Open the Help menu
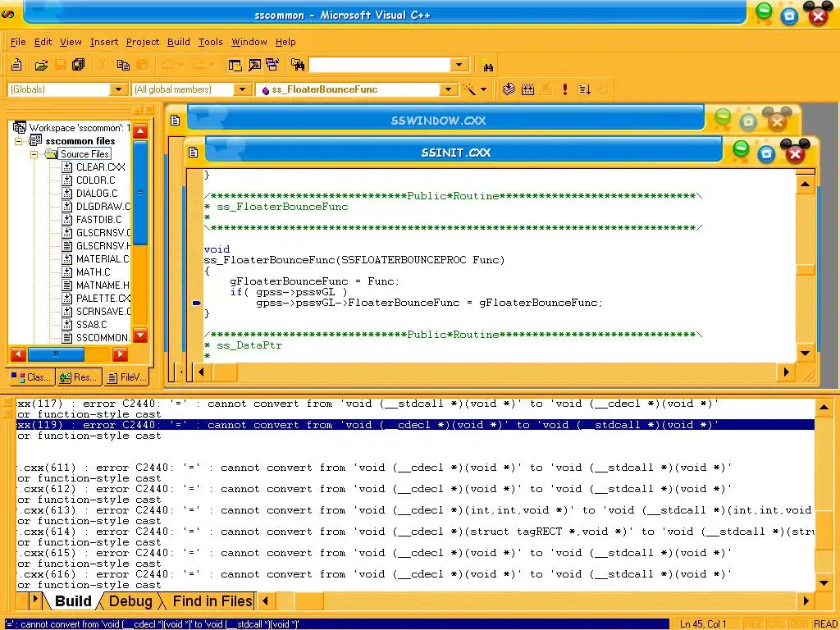The image size is (840, 630). pyautogui.click(x=285, y=42)
